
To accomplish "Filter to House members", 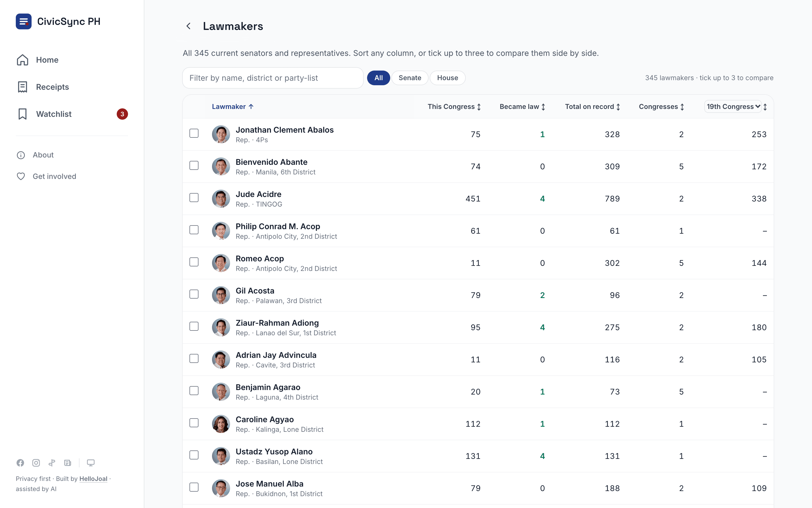I will pos(447,78).
